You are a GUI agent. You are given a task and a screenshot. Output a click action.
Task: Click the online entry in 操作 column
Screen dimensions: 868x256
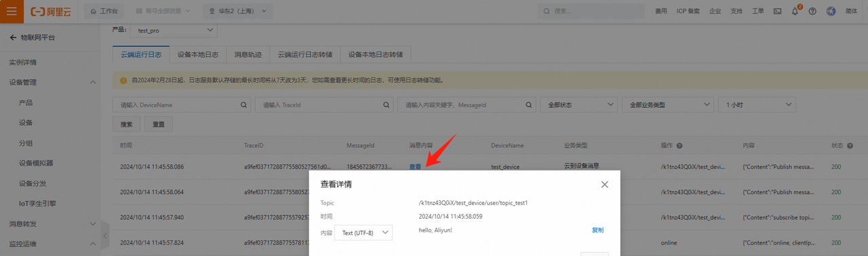[x=669, y=242]
